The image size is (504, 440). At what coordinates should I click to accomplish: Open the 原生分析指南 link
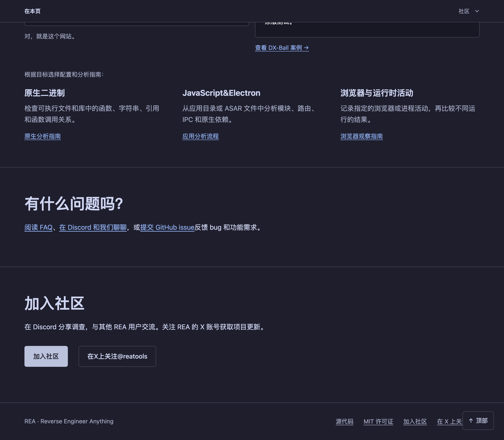tap(43, 136)
